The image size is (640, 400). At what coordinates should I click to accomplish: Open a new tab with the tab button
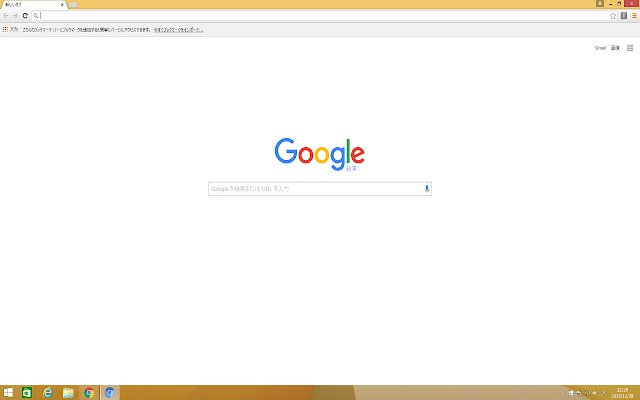point(73,5)
